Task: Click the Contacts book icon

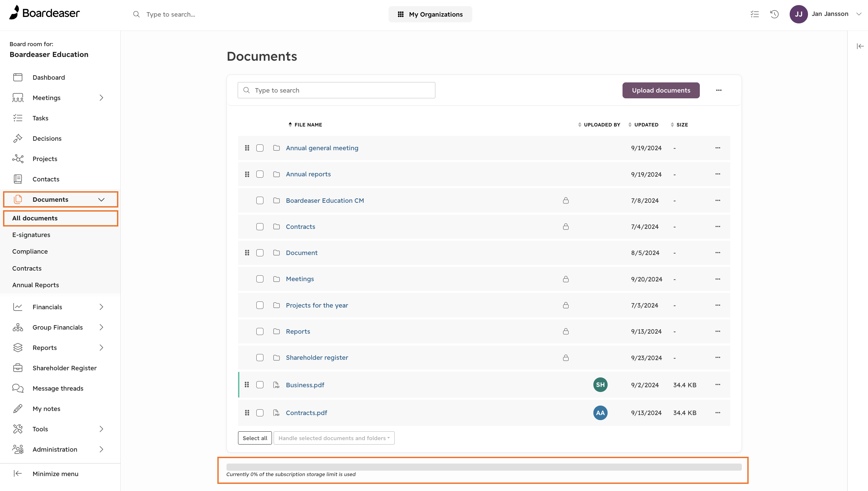Action: point(18,179)
